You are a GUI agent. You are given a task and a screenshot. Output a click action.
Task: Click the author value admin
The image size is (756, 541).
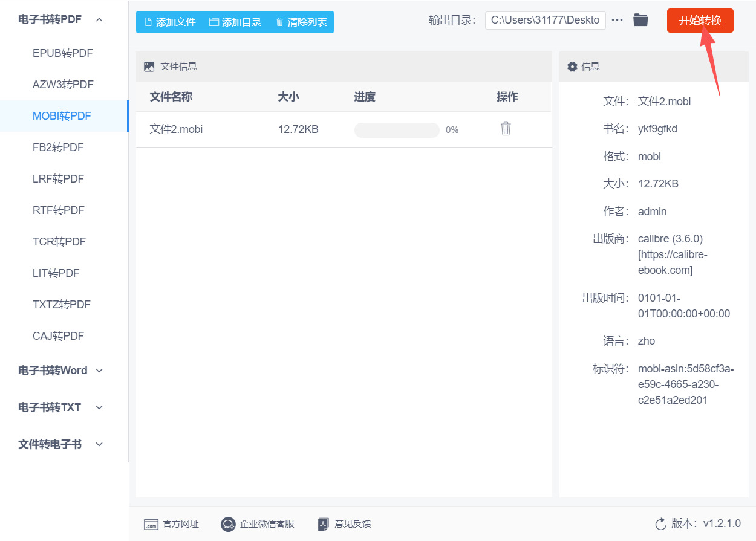653,212
